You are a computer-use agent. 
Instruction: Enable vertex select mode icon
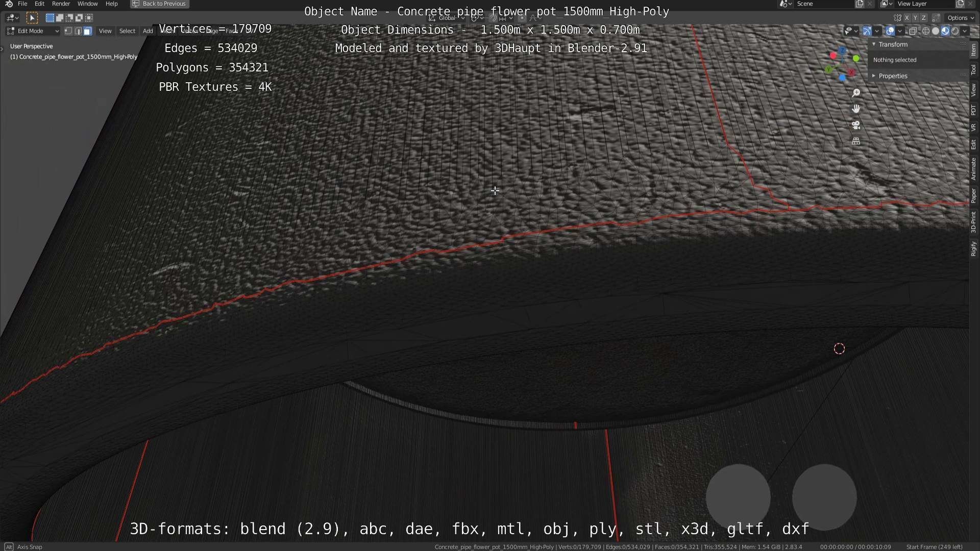(68, 31)
